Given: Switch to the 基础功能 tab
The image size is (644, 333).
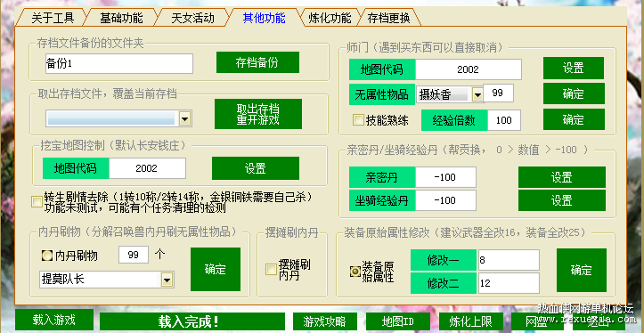Looking at the screenshot, I should click(x=121, y=18).
